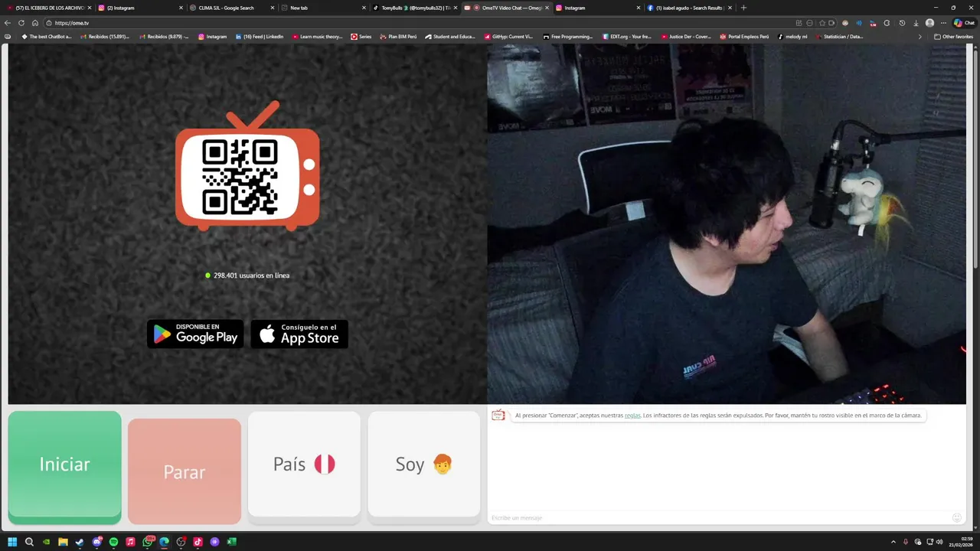980x551 pixels.
Task: Click the emoji icon in message box
Action: point(956,518)
